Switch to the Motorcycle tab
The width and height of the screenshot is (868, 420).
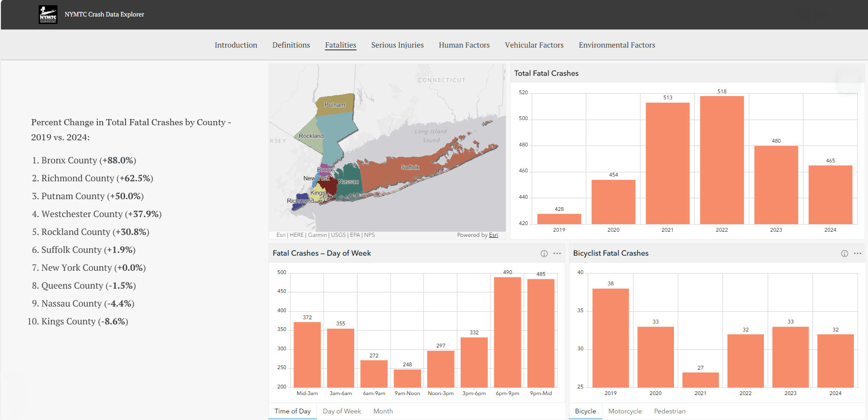pos(625,411)
